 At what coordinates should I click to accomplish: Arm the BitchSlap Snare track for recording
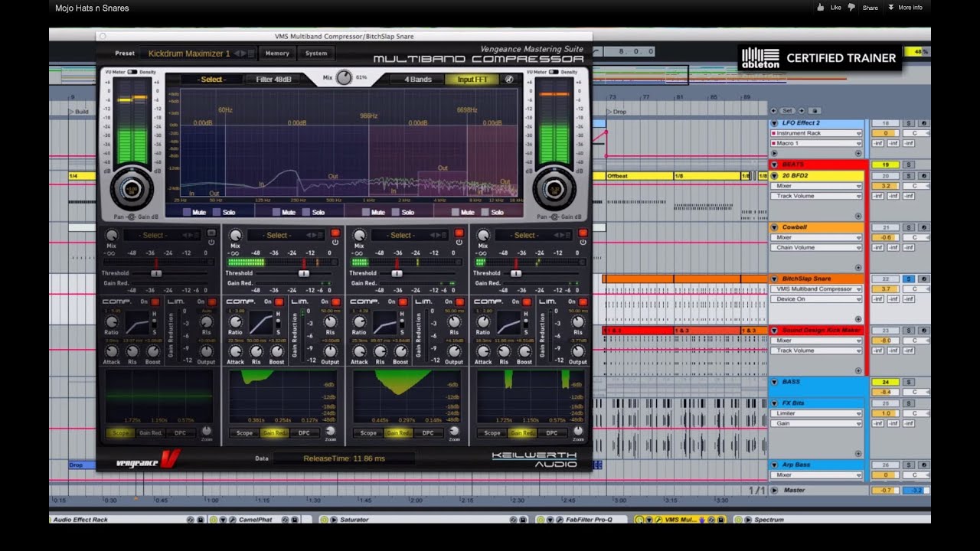click(x=924, y=279)
